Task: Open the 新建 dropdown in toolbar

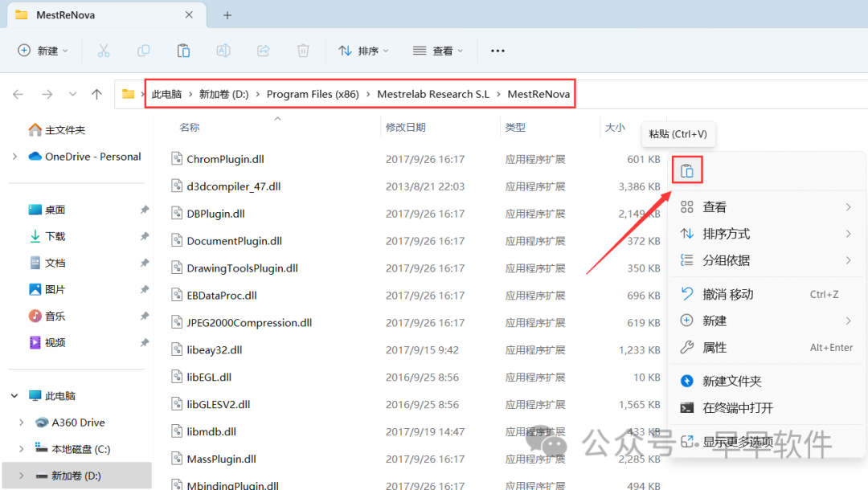Action: (43, 51)
